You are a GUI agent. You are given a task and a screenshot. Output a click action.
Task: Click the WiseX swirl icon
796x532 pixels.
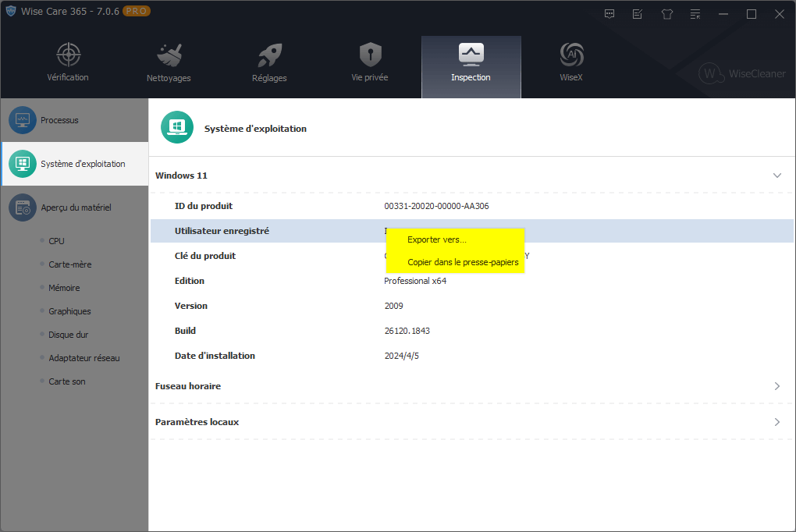[x=571, y=55]
